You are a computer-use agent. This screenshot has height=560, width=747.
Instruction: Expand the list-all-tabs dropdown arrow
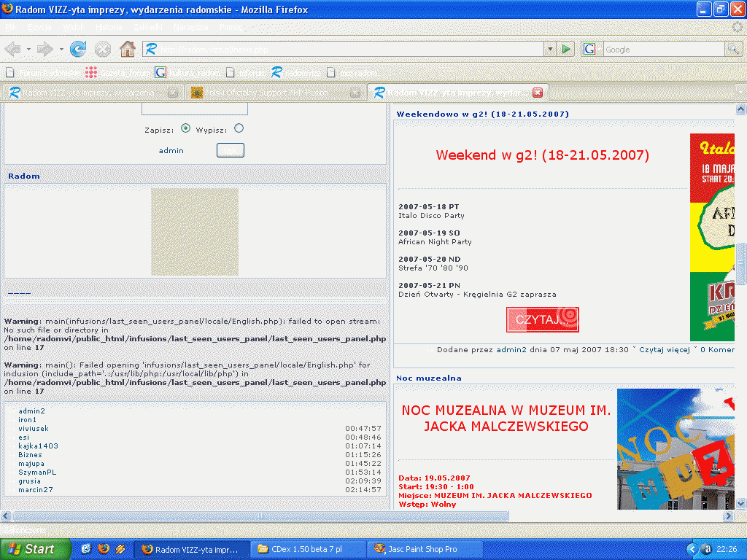pyautogui.click(x=740, y=93)
